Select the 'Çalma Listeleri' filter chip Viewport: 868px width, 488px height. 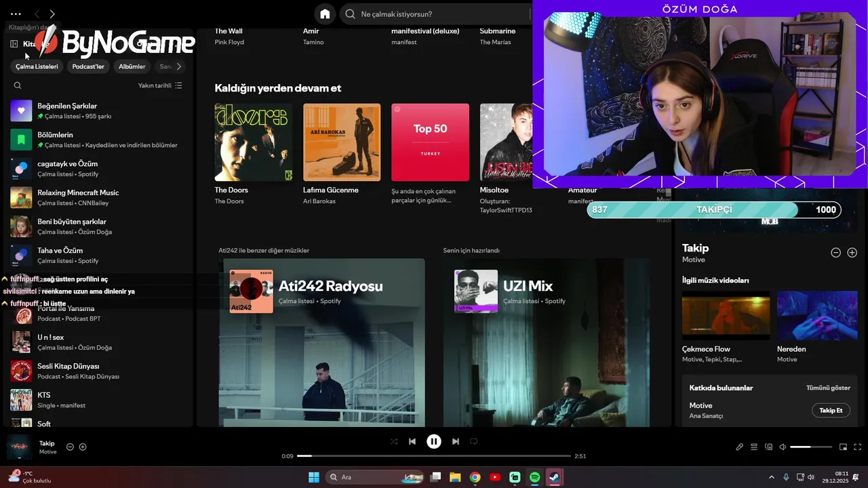coord(37,66)
